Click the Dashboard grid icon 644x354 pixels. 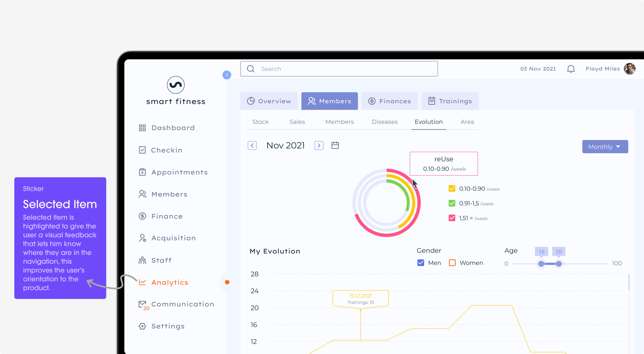(142, 128)
